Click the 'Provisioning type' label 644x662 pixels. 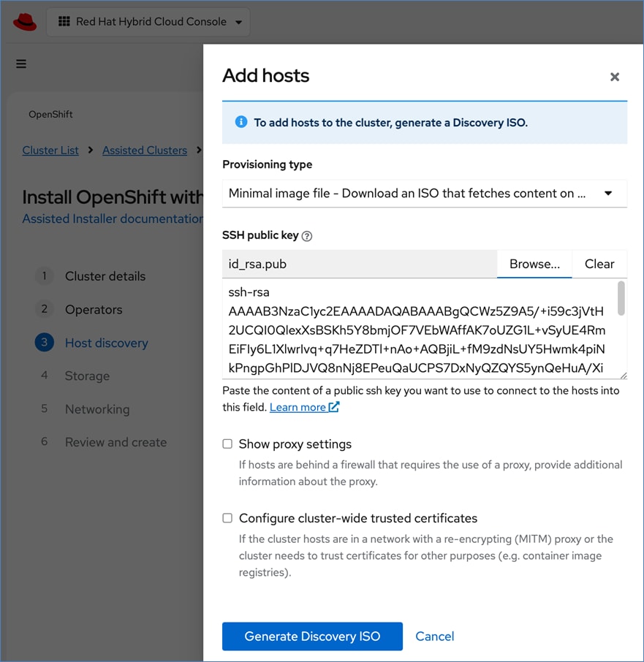(x=268, y=164)
